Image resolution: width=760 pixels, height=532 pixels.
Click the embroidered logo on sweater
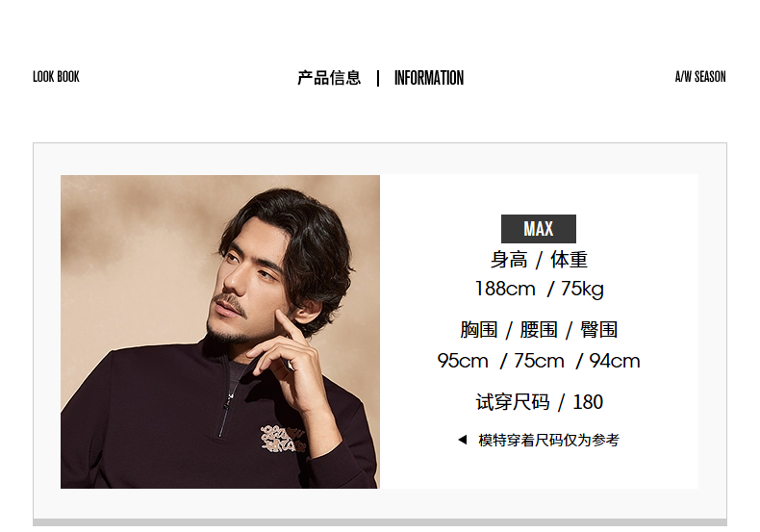[x=283, y=438]
